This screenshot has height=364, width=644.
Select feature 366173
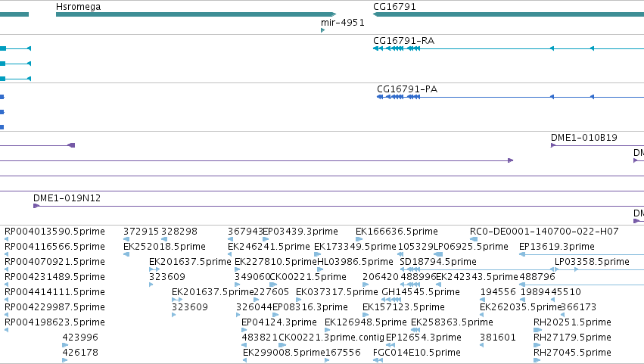(x=578, y=307)
